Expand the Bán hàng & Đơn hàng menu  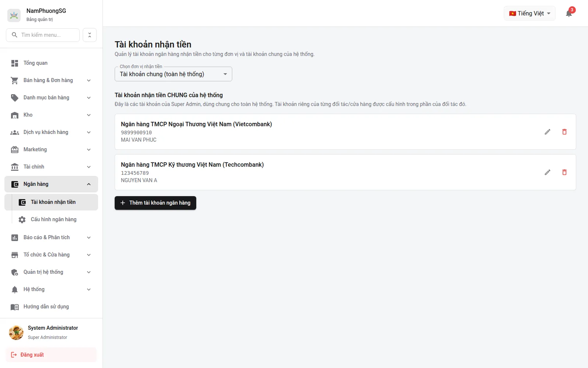(51, 80)
